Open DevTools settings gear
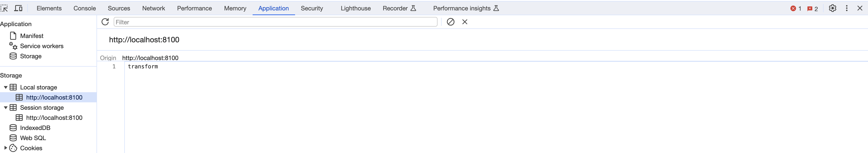The width and height of the screenshot is (868, 153). click(x=832, y=8)
